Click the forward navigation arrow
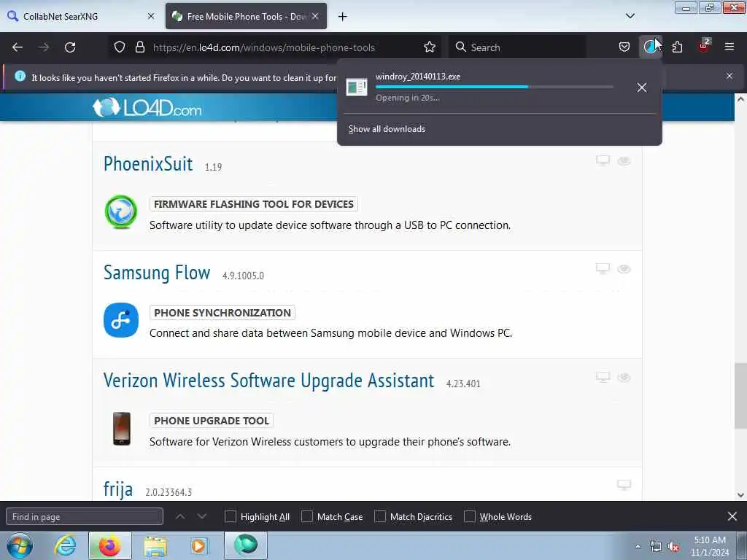Screen dimensions: 747x560 pyautogui.click(x=44, y=47)
